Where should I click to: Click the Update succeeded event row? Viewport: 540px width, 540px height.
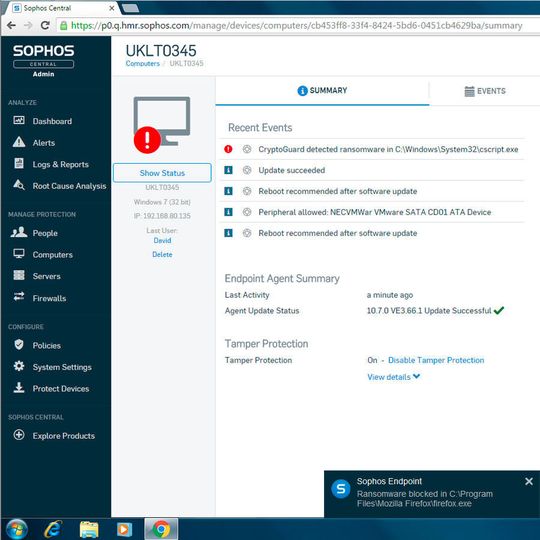click(372, 170)
